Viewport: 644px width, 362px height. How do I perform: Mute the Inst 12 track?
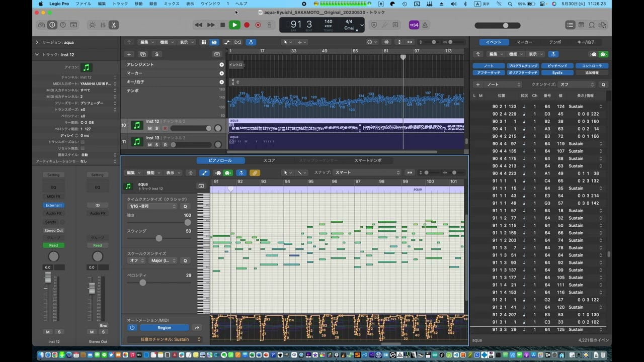click(x=149, y=129)
